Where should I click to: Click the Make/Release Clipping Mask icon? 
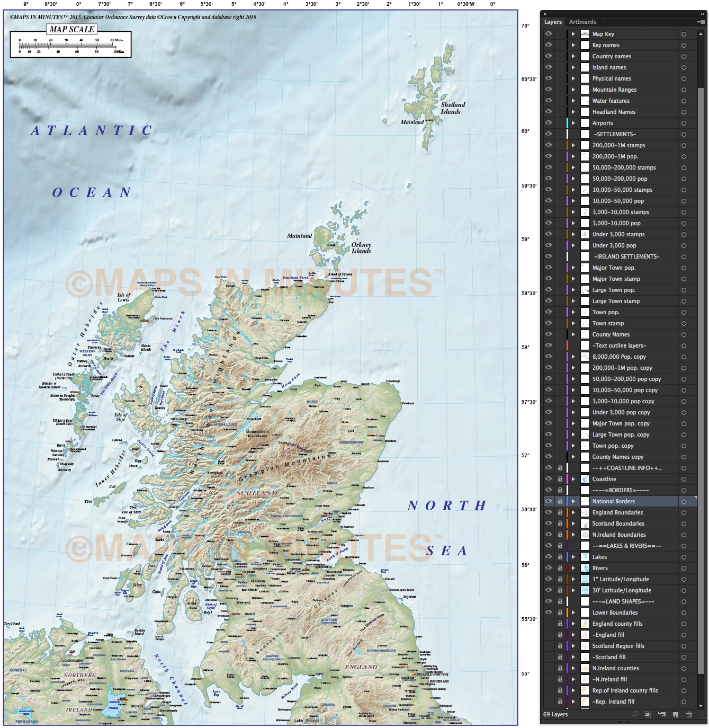[648, 715]
